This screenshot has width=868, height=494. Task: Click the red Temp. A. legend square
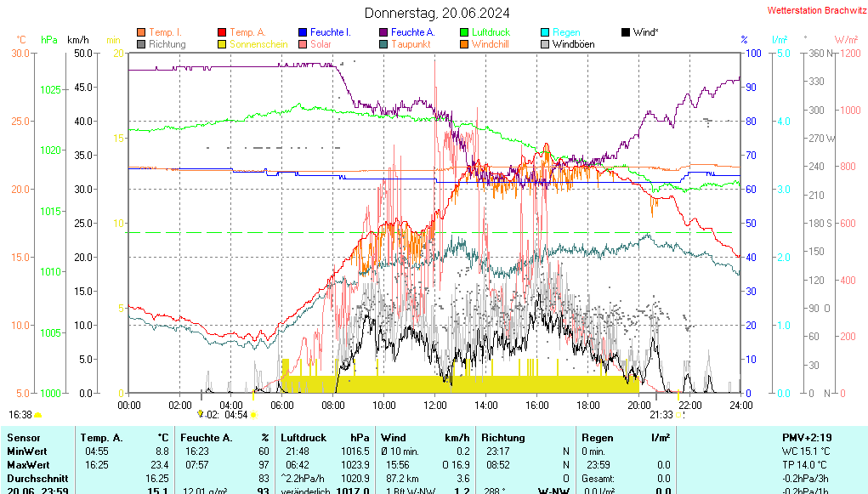pyautogui.click(x=222, y=32)
